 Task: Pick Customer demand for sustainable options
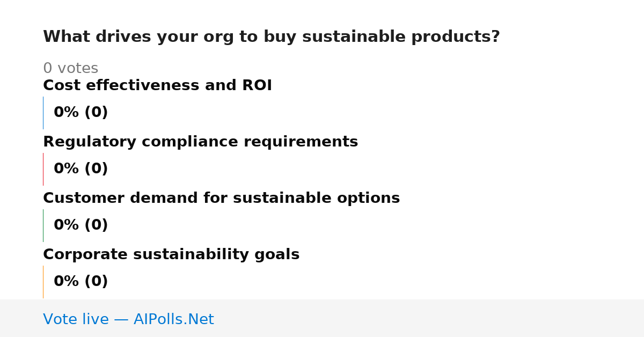(x=221, y=199)
